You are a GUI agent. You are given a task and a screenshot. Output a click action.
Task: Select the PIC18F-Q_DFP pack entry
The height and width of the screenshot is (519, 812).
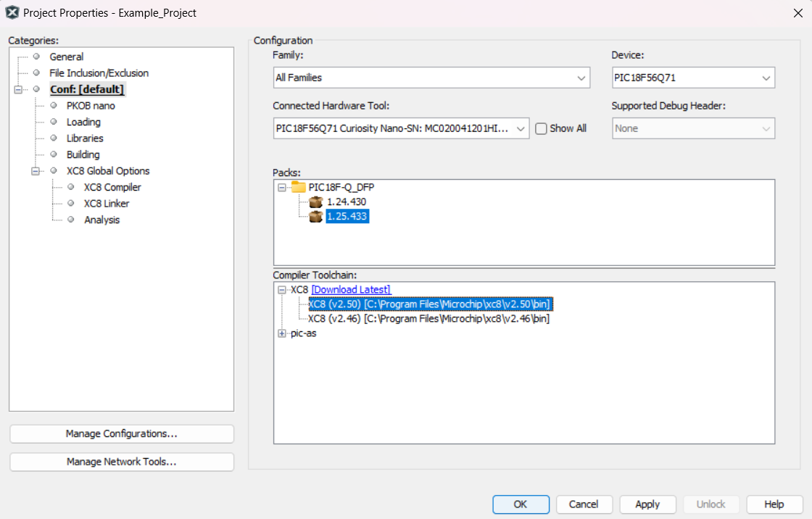(x=341, y=187)
